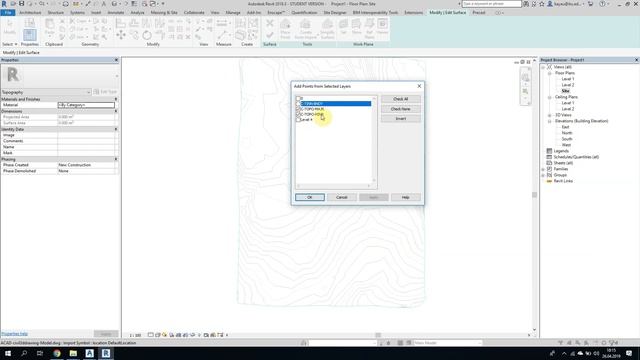Switch to the Massing & Site ribbon tab
This screenshot has height=360, width=640.
click(x=164, y=13)
